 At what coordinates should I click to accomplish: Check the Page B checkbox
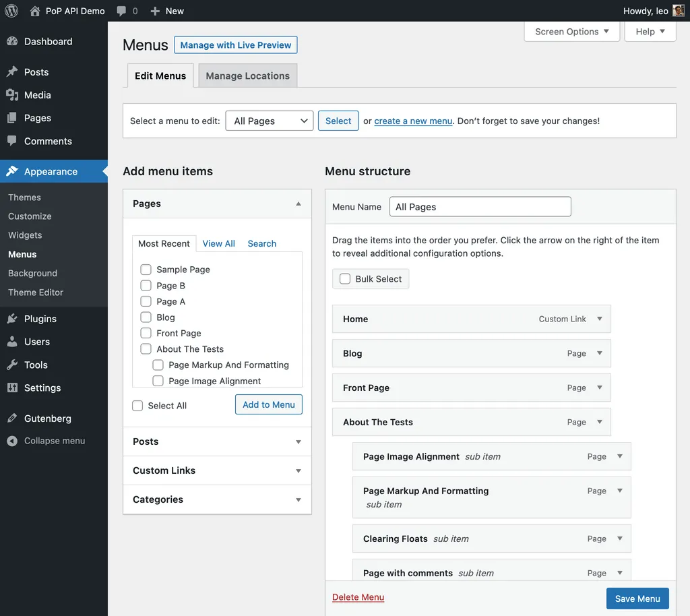click(146, 286)
